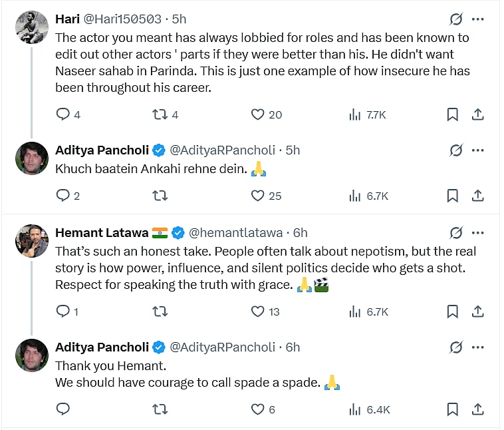Share Hari's tweet via share icon
Screen dimensions: 504x430
[x=477, y=114]
